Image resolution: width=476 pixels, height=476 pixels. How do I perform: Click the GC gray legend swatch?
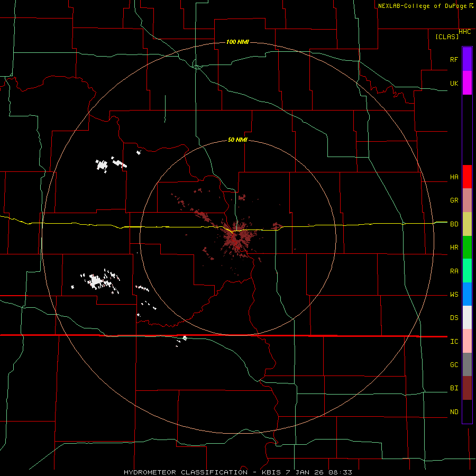click(x=467, y=364)
